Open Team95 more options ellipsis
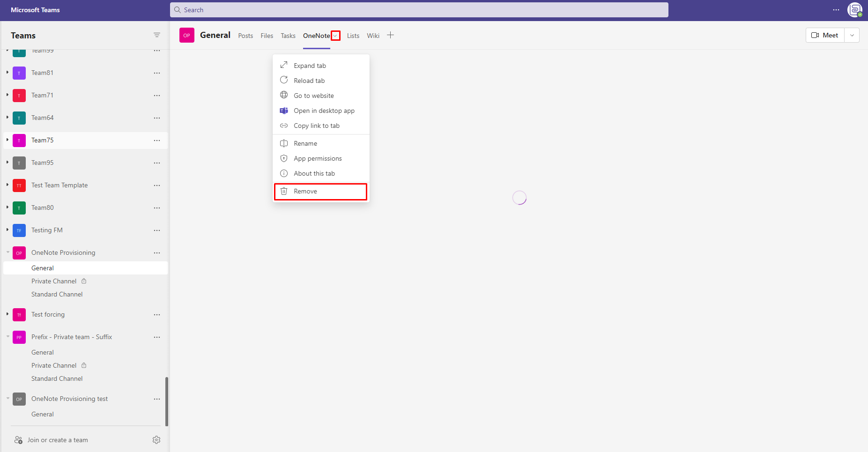Image resolution: width=868 pixels, height=452 pixels. (x=157, y=163)
